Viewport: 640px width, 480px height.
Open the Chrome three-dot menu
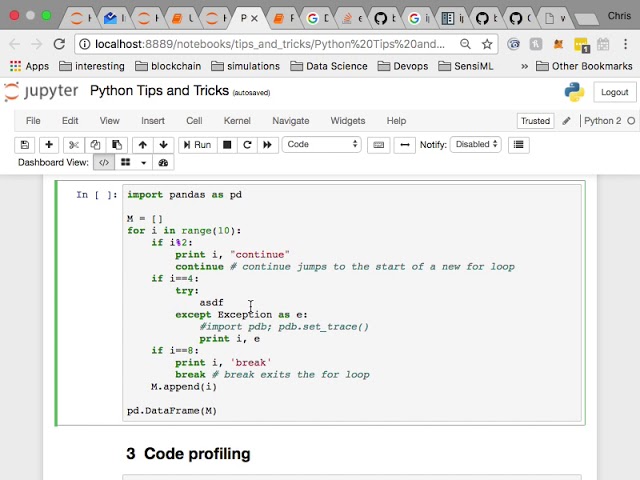[625, 44]
